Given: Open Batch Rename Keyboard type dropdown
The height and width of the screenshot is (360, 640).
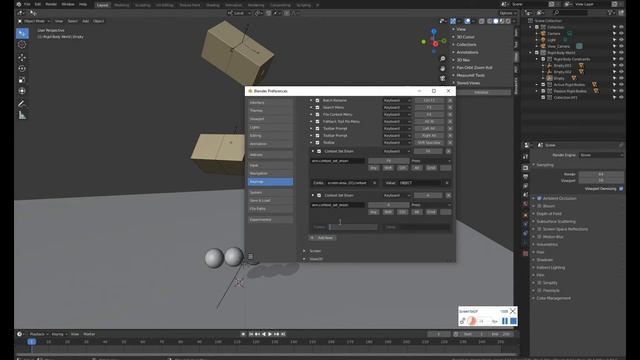Looking at the screenshot, I should pos(397,100).
